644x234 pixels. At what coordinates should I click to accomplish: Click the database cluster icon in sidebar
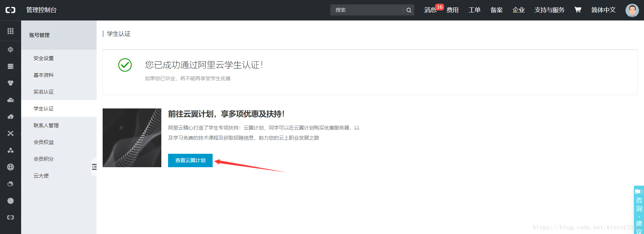(x=10, y=83)
